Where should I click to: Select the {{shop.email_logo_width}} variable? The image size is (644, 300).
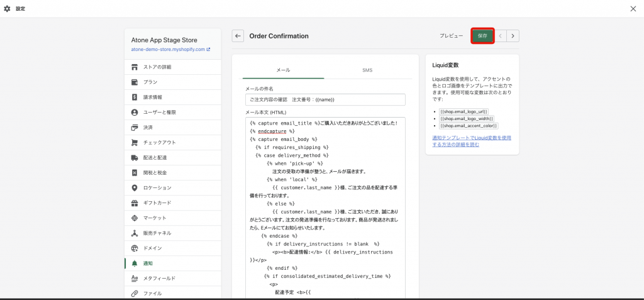point(467,118)
